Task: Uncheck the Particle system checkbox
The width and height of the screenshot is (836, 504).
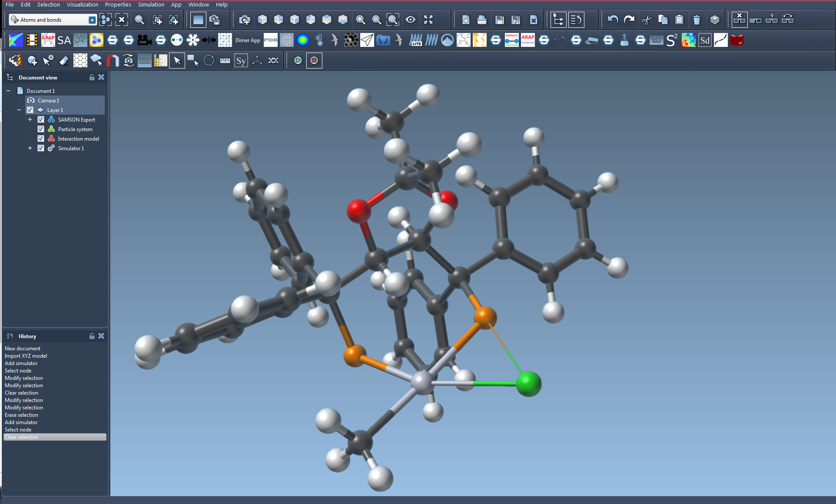Action: (41, 129)
